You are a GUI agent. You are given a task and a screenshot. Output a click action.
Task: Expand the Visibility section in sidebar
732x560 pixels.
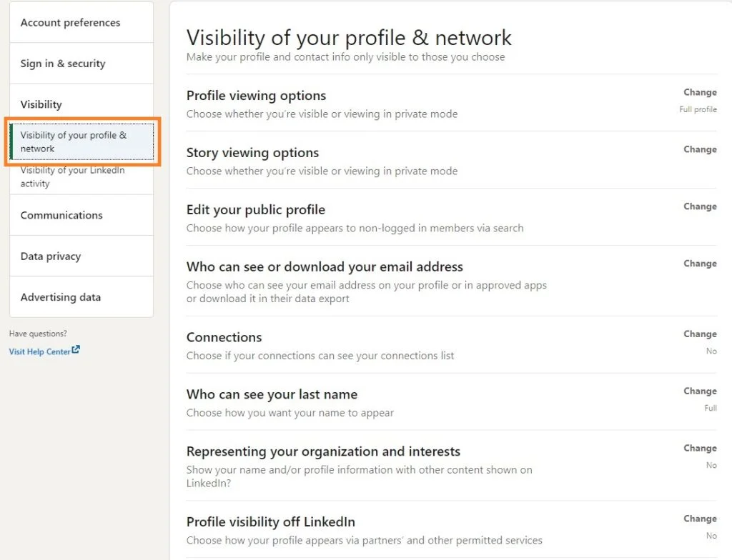(41, 104)
